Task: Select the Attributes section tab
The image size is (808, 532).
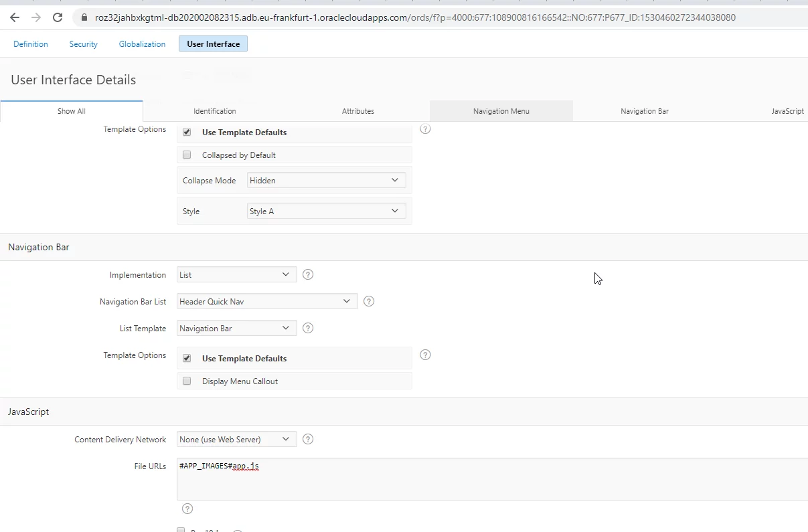Action: point(358,111)
